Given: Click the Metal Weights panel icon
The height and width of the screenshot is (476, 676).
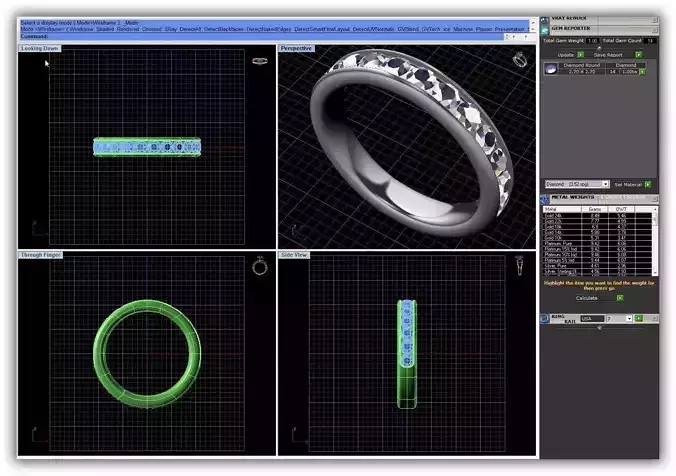Looking at the screenshot, I should (x=545, y=199).
